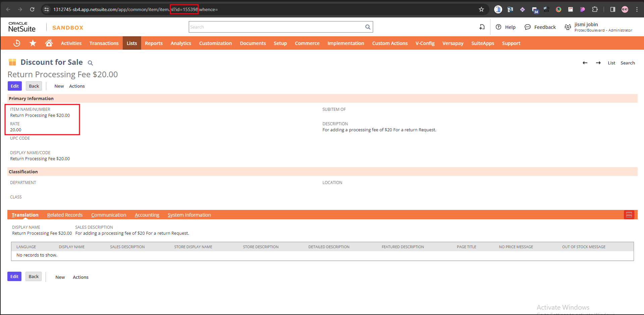Click the Shortcuts star icon

(33, 43)
